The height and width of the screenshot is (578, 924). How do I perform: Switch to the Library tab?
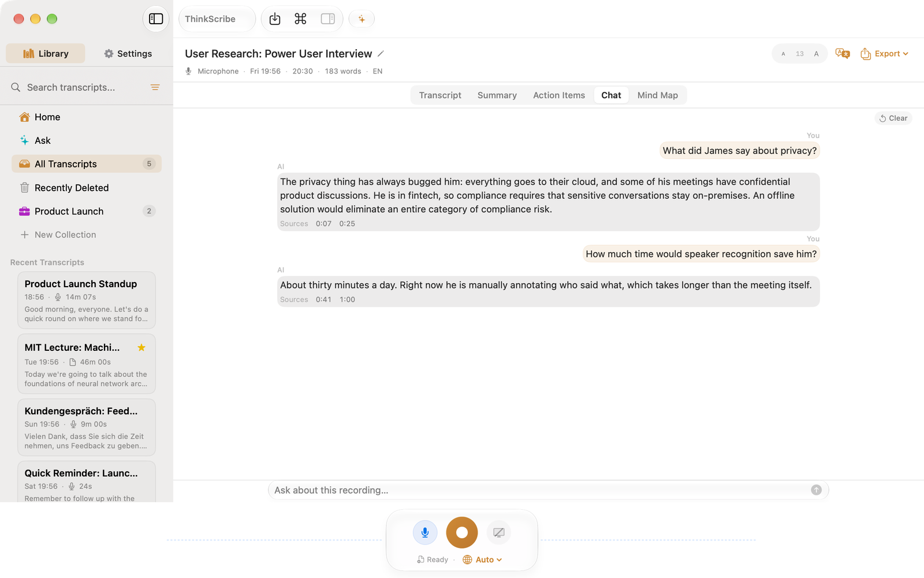point(46,53)
